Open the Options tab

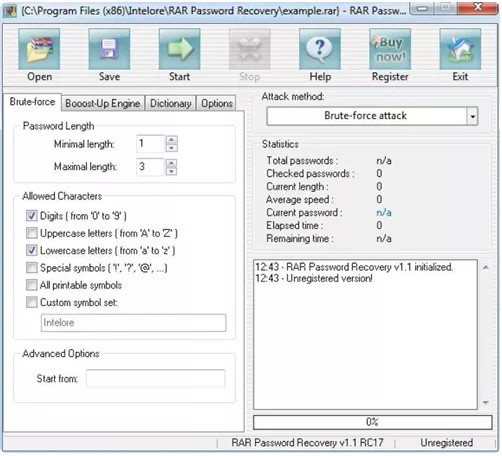(217, 103)
